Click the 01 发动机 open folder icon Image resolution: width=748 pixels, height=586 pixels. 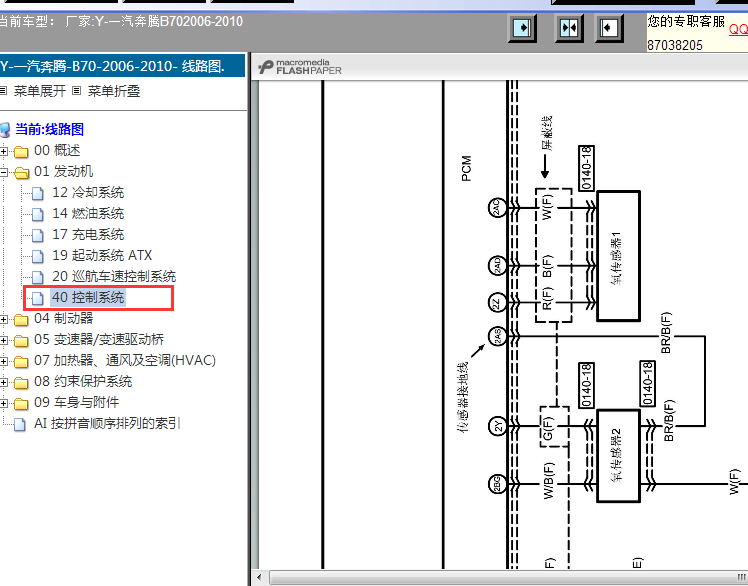coord(21,172)
